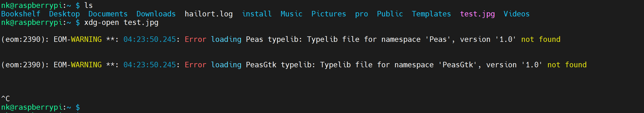The image size is (644, 113).
Task: Click the xdg-open test.jpg command text
Action: click(x=121, y=22)
